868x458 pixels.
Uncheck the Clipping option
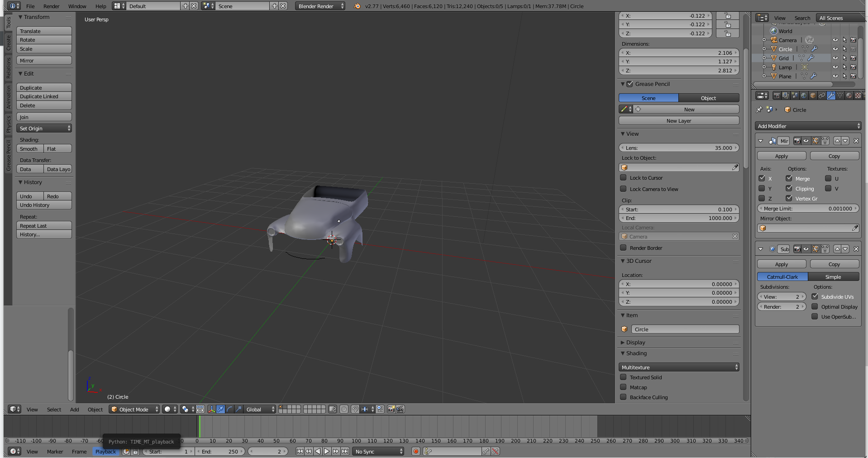click(789, 188)
